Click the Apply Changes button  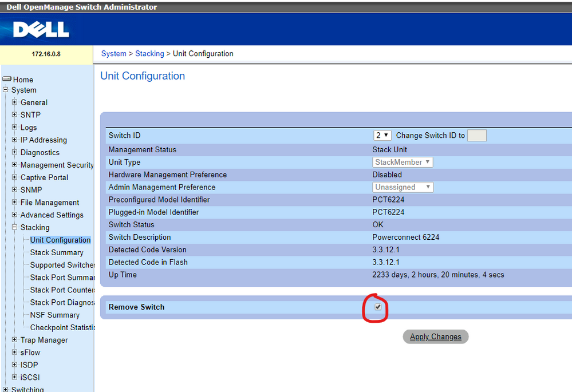click(x=436, y=336)
